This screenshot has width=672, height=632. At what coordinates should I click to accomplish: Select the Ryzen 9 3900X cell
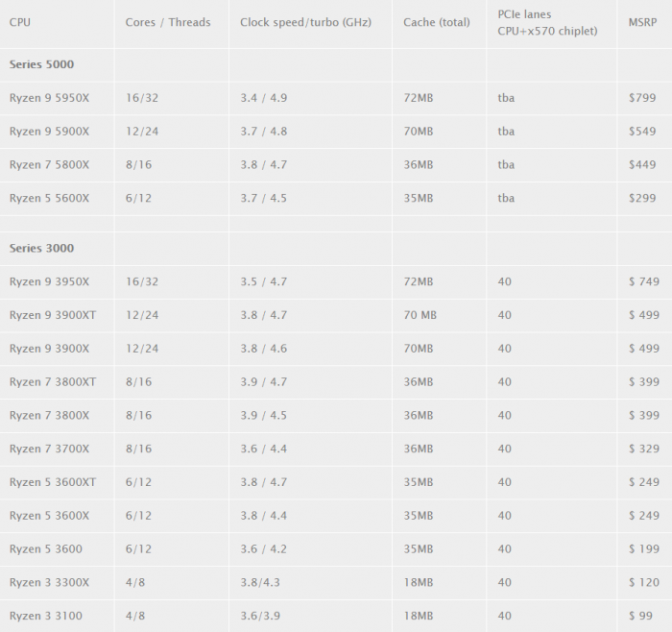click(x=49, y=349)
